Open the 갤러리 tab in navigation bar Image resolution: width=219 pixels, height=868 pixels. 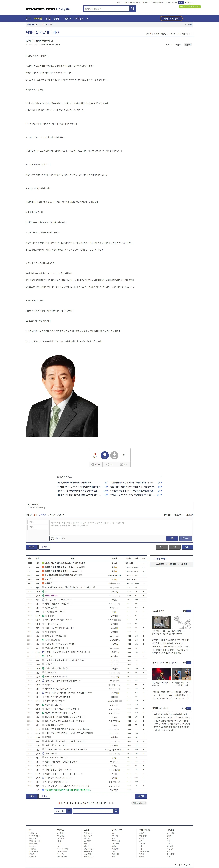[x=29, y=19]
